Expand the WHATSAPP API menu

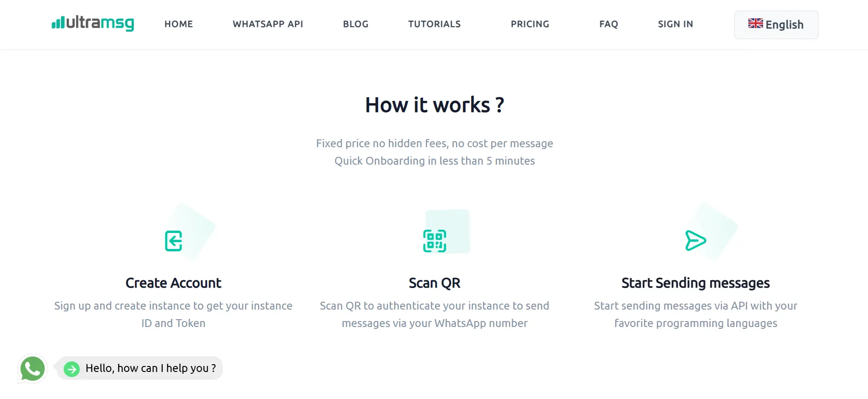pos(268,24)
